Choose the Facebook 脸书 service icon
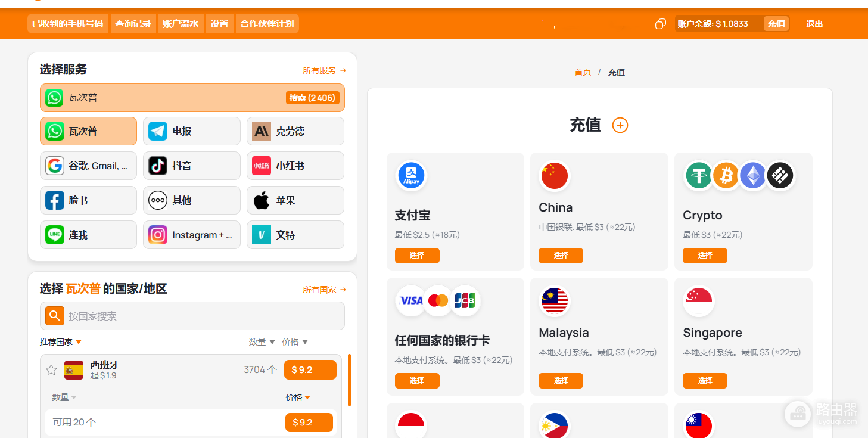Image resolution: width=868 pixels, height=438 pixels. click(x=54, y=200)
